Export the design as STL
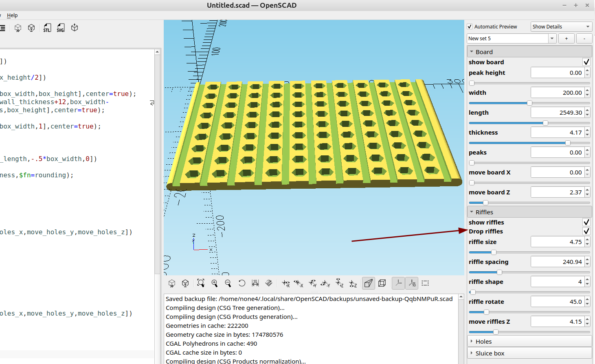The image size is (595, 364). [x=47, y=28]
